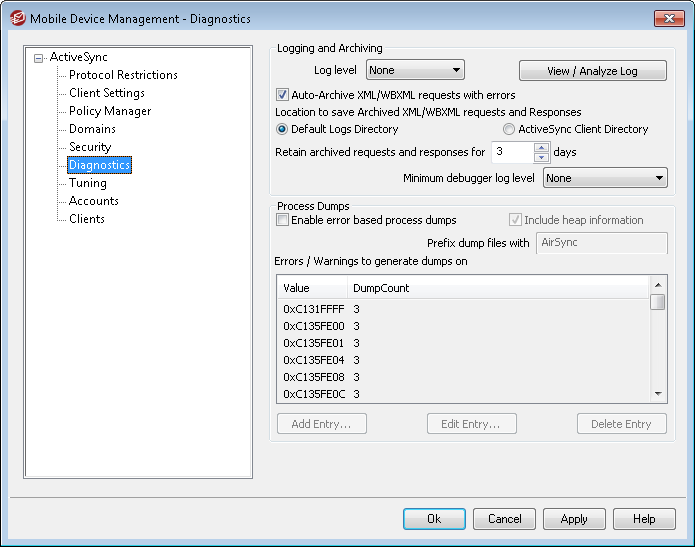This screenshot has width=695, height=547.
Task: Open Policy Manager tree item
Action: (x=110, y=111)
